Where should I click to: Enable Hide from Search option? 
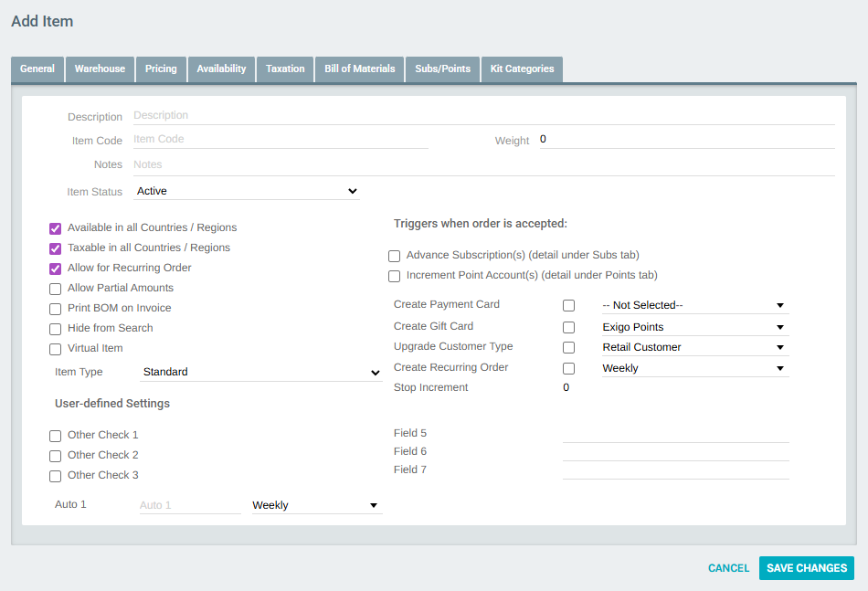56,329
